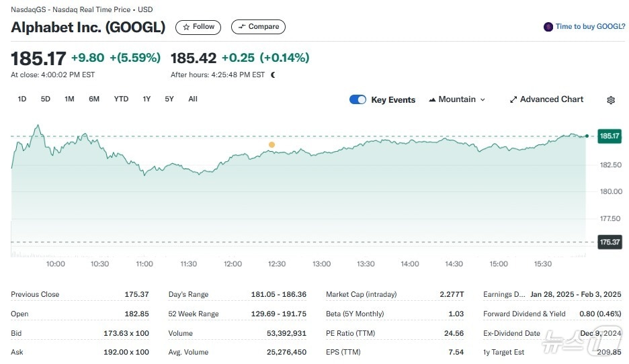The height and width of the screenshot is (364, 629).
Task: Switch to the 5D time range
Action: click(46, 99)
